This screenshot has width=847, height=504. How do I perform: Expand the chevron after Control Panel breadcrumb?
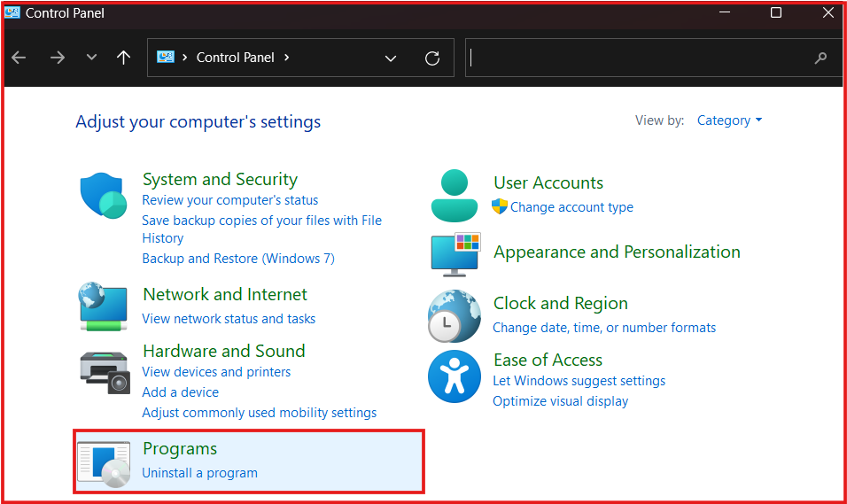tap(286, 58)
